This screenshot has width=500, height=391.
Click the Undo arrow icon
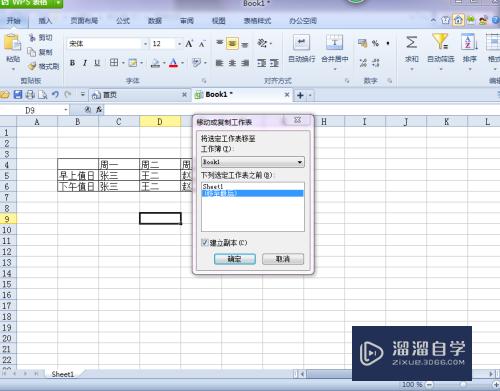[x=55, y=95]
